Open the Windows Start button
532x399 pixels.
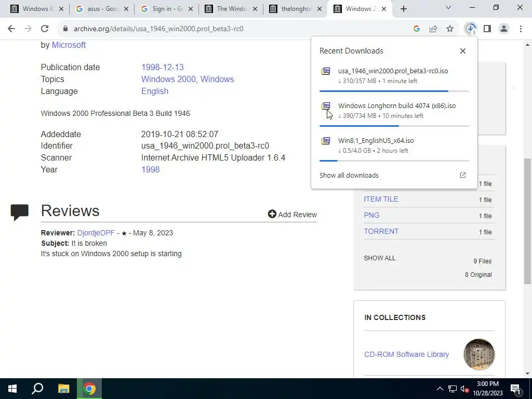click(x=12, y=389)
